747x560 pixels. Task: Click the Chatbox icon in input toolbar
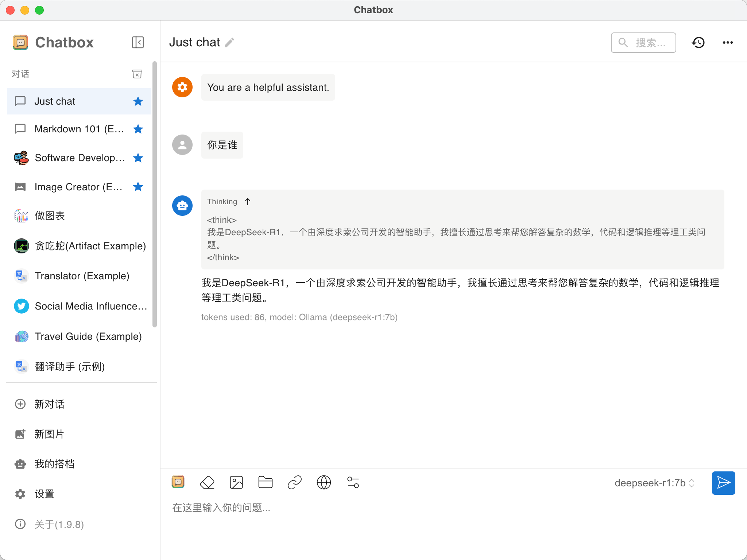(x=178, y=482)
